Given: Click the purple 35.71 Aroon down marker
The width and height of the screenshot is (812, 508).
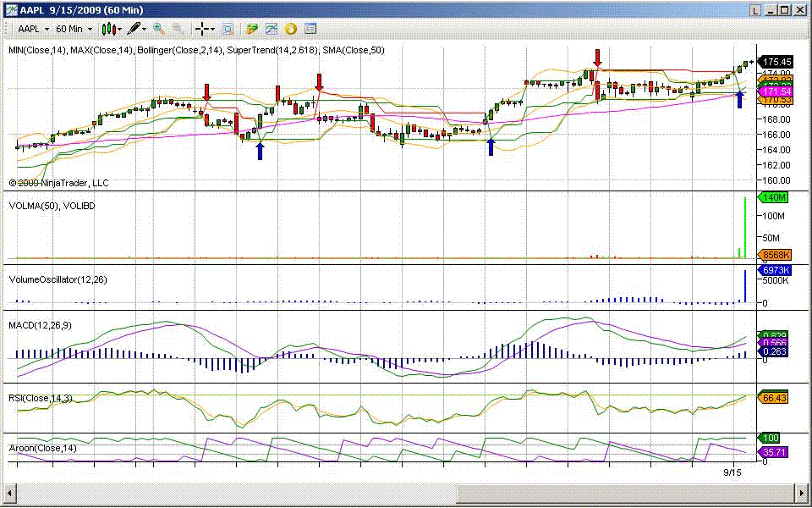Looking at the screenshot, I should pyautogui.click(x=772, y=452).
